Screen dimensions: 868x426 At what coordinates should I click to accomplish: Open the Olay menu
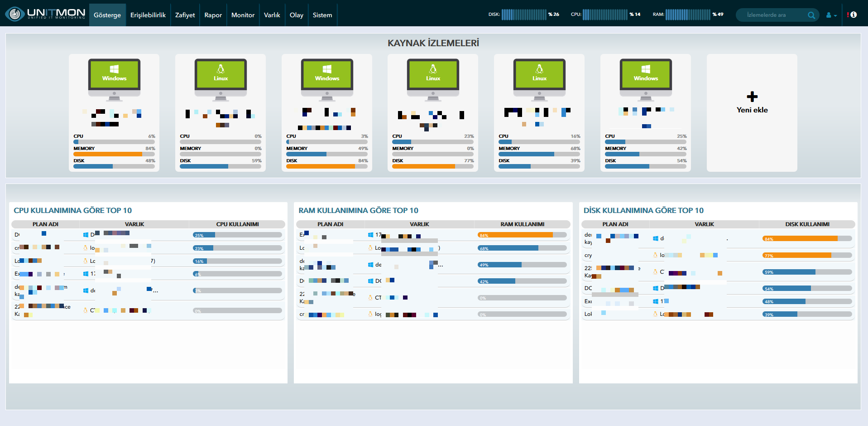tap(297, 15)
